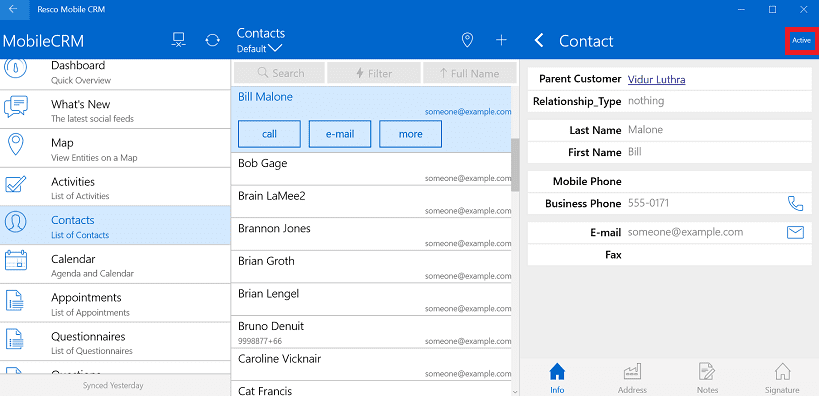Click the Appointments document icon
This screenshot has width=819, height=396.
pyautogui.click(x=16, y=300)
